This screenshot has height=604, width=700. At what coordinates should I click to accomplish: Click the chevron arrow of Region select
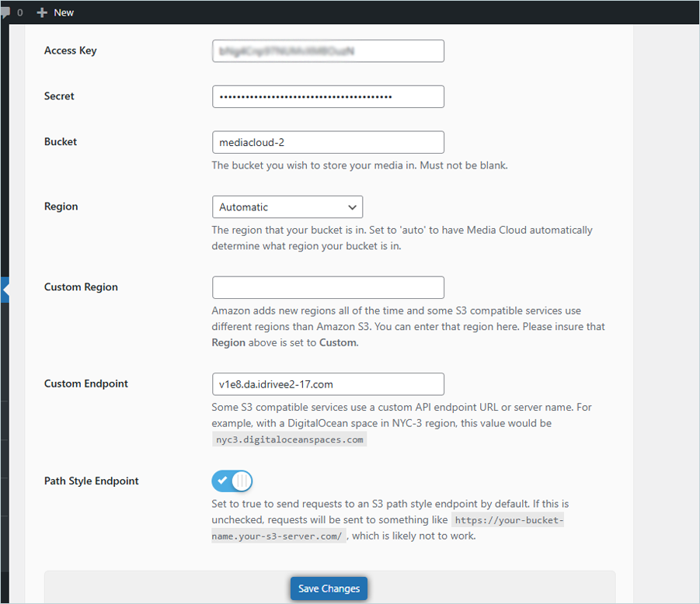(x=352, y=207)
